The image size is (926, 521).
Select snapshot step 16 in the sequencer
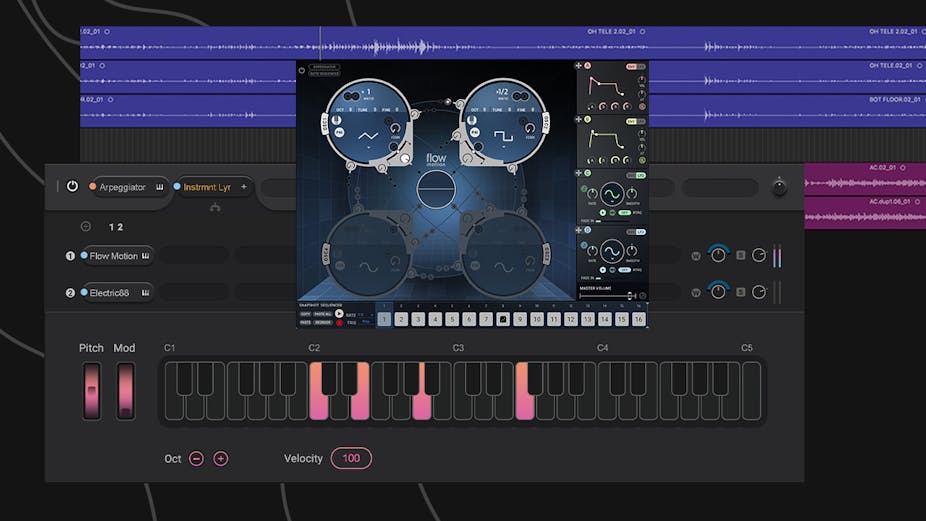(638, 319)
